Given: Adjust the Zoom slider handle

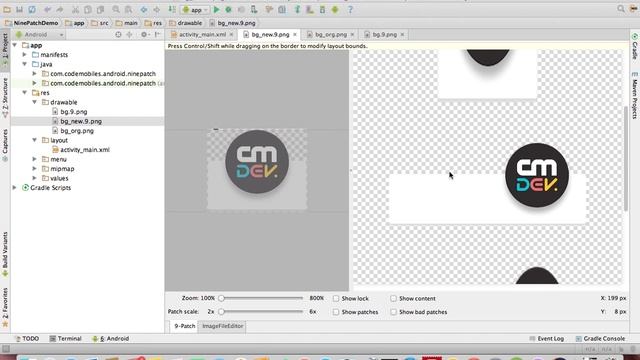Looking at the screenshot, I should [221, 298].
